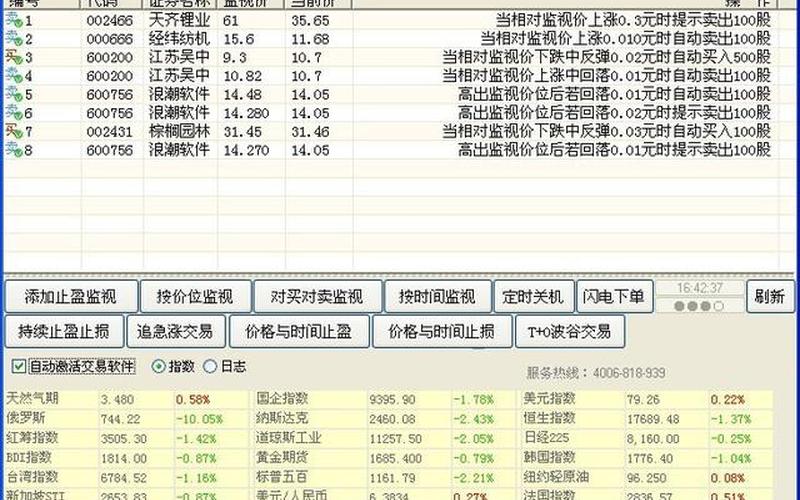Click the 添加止盈监视 button
Image resolution: width=800 pixels, height=500 pixels.
[x=71, y=296]
